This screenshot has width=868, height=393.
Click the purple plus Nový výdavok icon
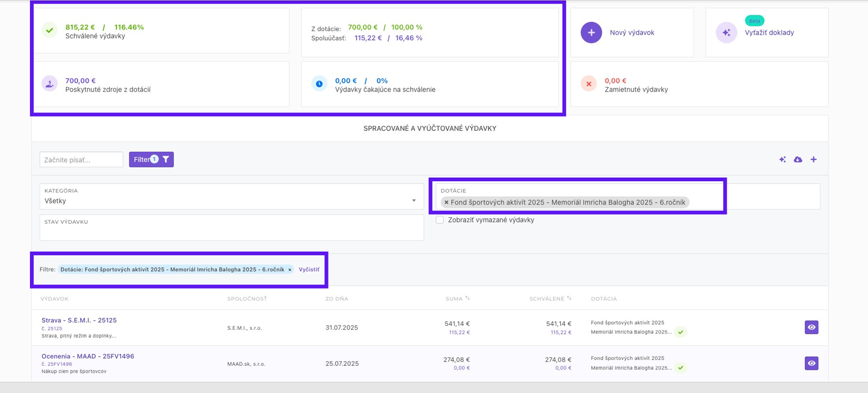pos(591,32)
